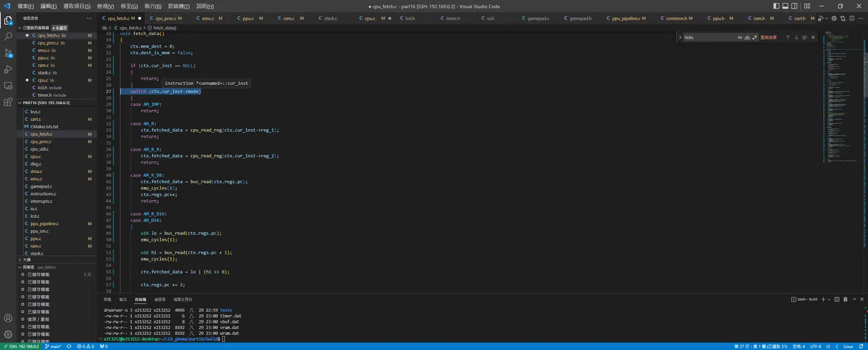Click the SSH: 192.168.0.3 remote status indicator
The image size is (868, 350).
coord(20,346)
